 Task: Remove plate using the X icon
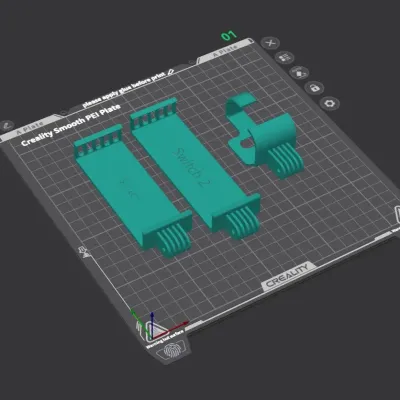point(271,43)
